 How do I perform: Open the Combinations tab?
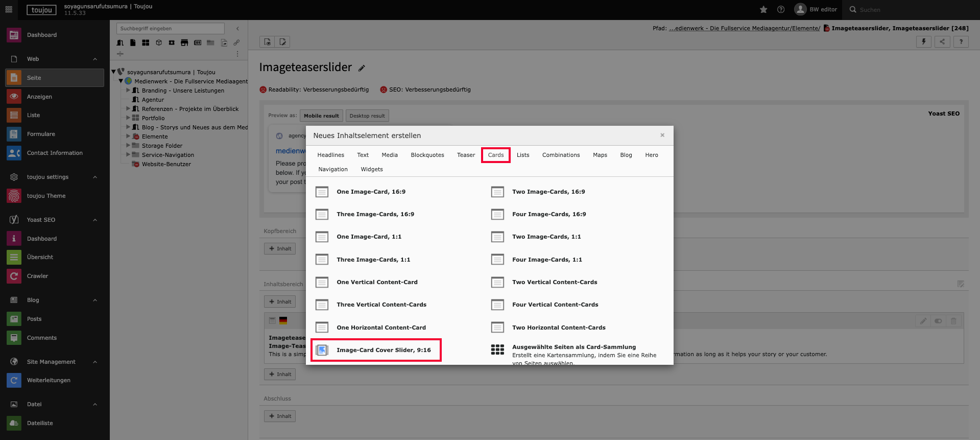561,155
